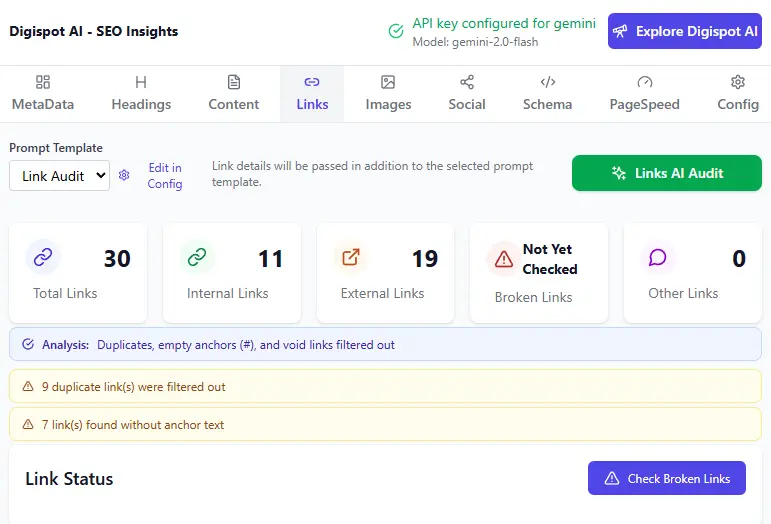The image size is (771, 524).
Task: Click the telescope icon in Explore button
Action: (620, 31)
